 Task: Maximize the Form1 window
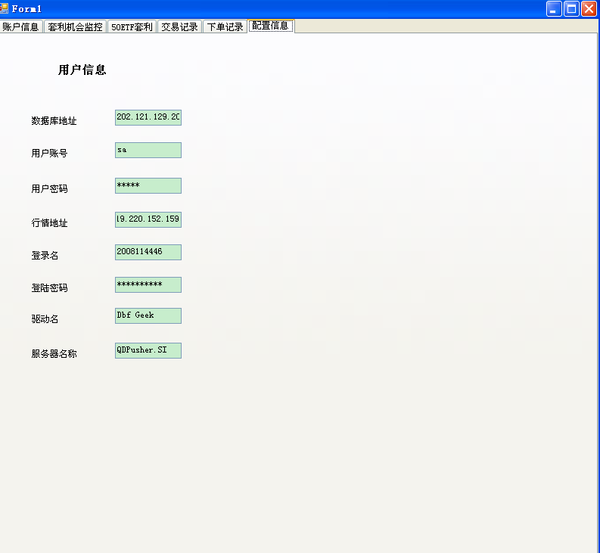tap(572, 8)
